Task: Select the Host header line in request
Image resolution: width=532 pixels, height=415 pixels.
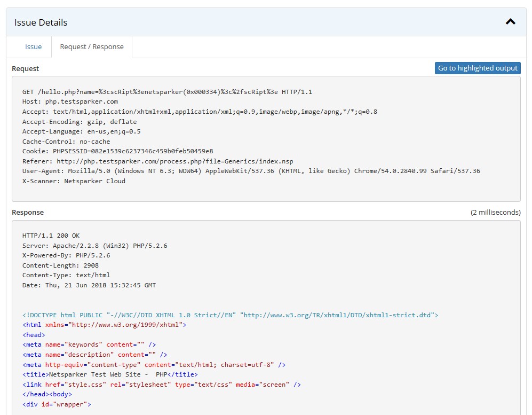Action: point(70,101)
